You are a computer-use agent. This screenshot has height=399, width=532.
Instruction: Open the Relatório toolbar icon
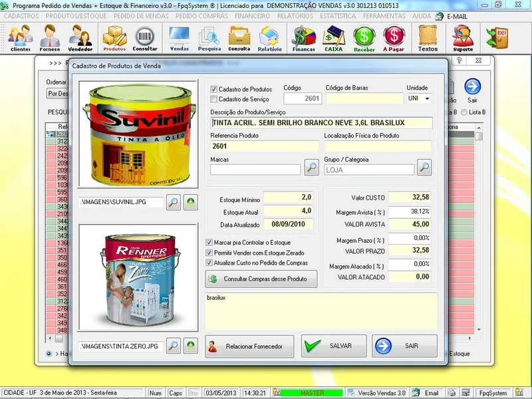pyautogui.click(x=270, y=38)
